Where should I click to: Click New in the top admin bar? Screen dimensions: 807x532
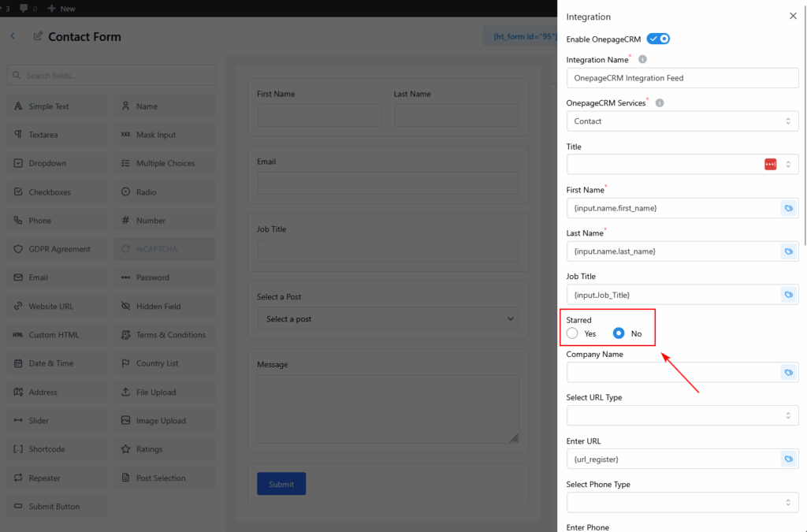pos(61,9)
